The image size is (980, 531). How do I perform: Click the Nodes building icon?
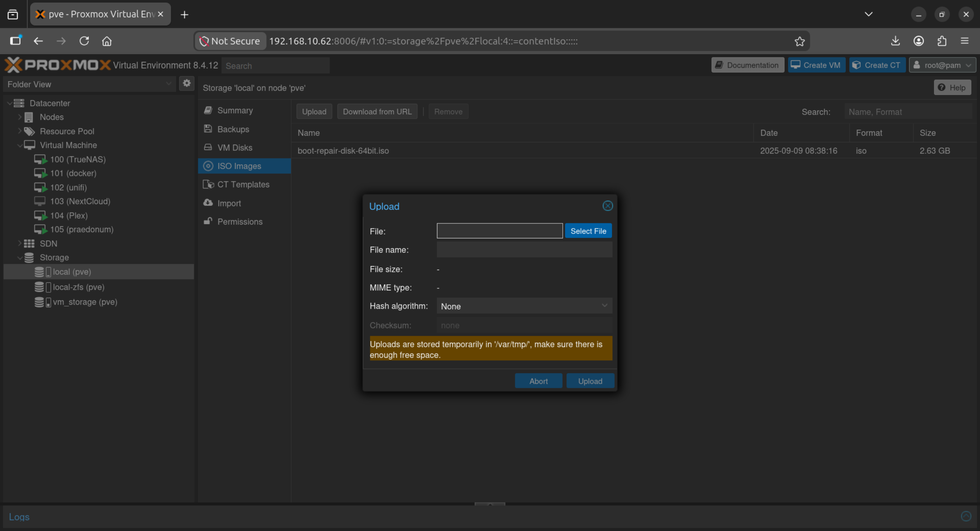click(x=29, y=117)
